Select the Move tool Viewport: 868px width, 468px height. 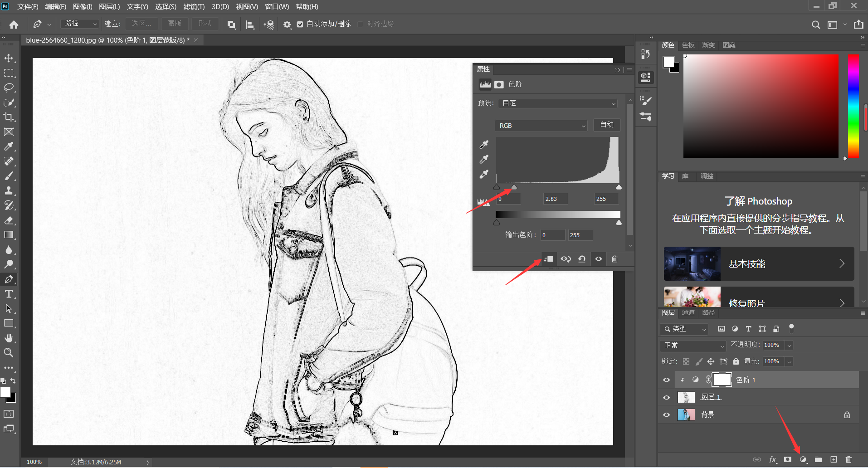click(9, 58)
